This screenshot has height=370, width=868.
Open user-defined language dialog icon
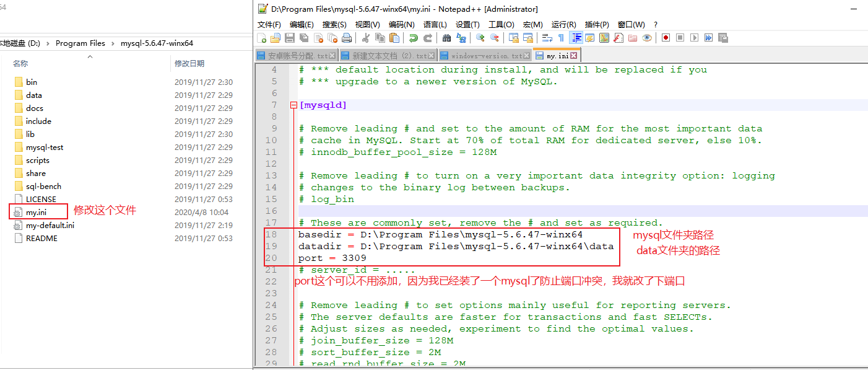[590, 38]
